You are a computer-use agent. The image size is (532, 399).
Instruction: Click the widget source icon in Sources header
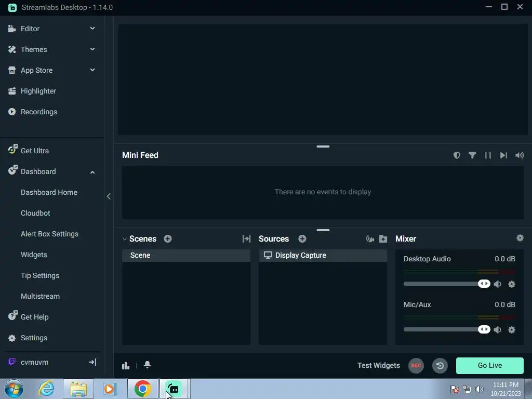point(370,239)
